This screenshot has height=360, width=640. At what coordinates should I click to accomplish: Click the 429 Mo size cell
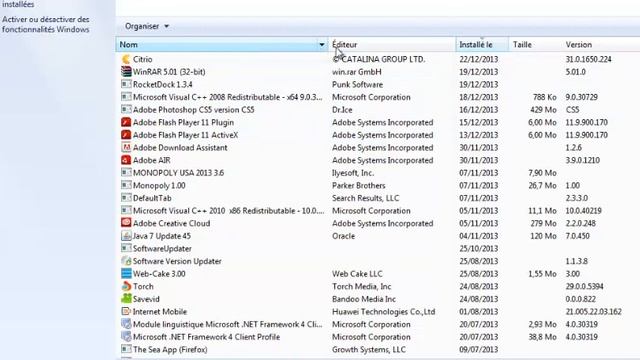[x=543, y=110]
